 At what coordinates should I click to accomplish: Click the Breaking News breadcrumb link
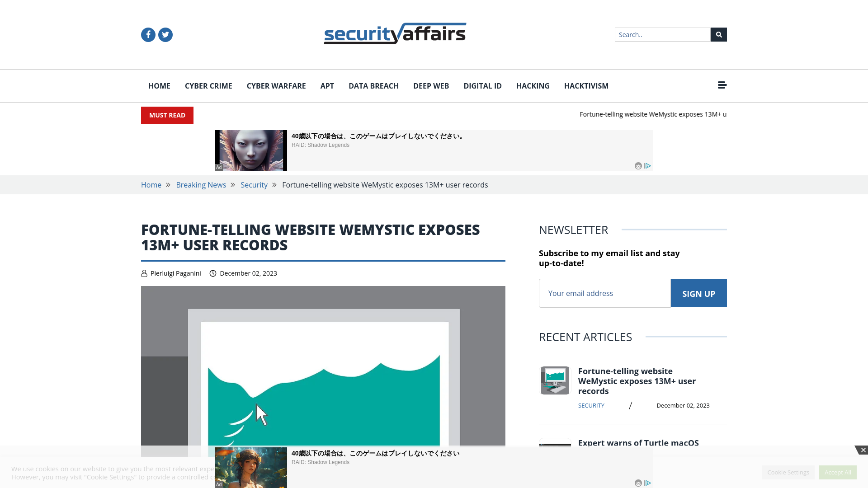point(201,184)
